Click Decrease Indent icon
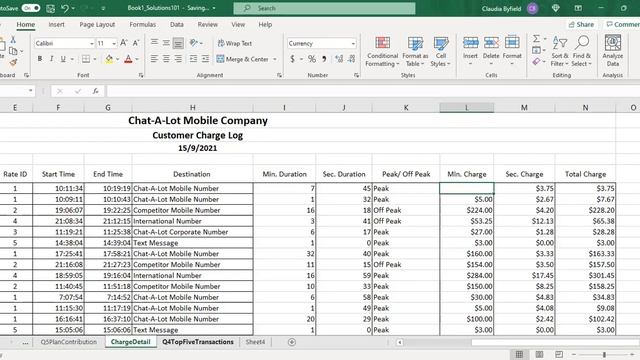Screen dimensions: 640x360 pyautogui.click(x=193, y=59)
